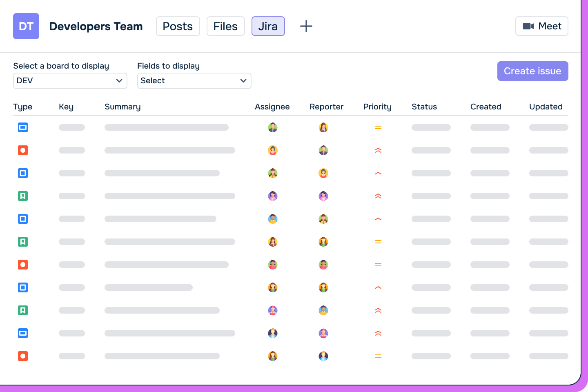Click the video camera icon in Meet button

[x=529, y=26]
